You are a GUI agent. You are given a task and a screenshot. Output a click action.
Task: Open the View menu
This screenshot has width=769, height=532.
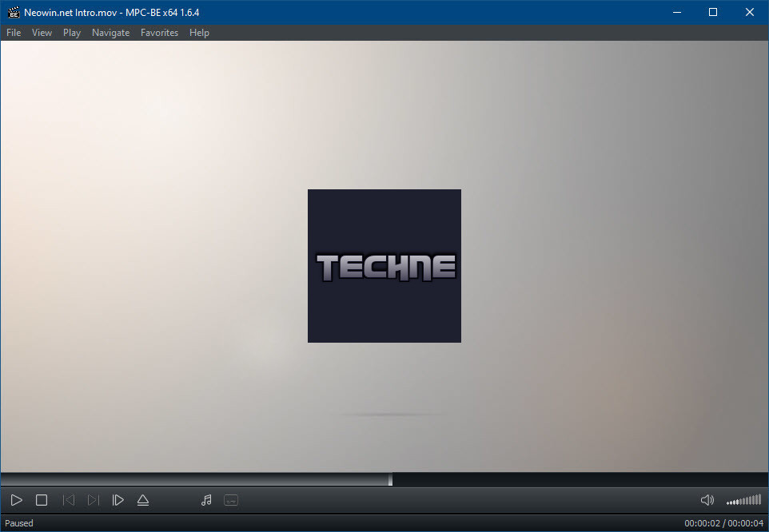point(42,32)
